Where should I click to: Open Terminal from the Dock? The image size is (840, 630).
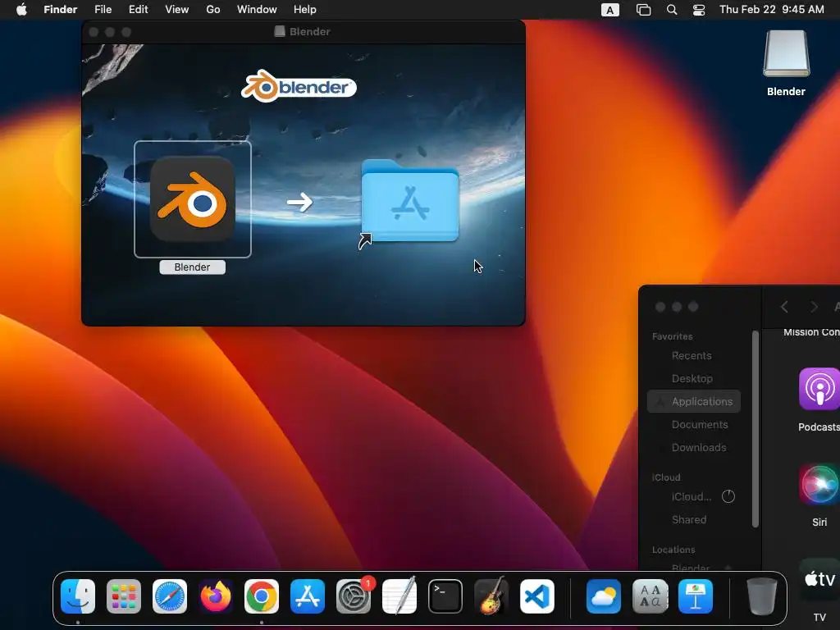pyautogui.click(x=445, y=596)
